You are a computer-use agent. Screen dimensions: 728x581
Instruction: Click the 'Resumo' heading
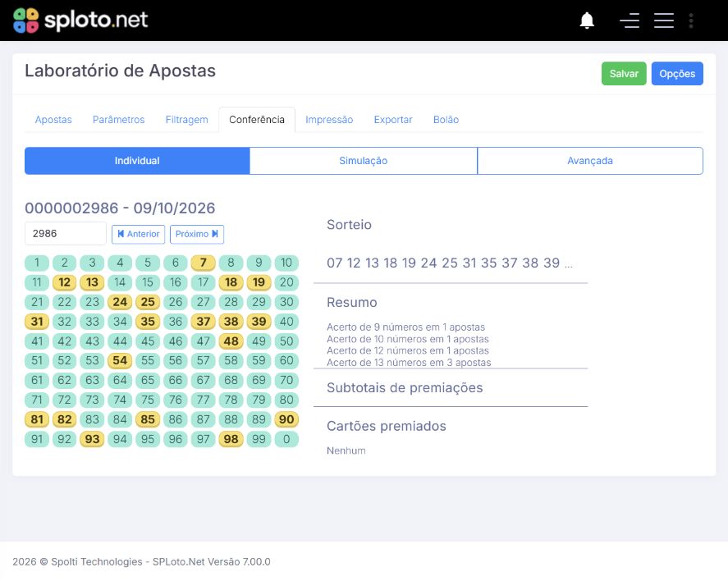[352, 303]
